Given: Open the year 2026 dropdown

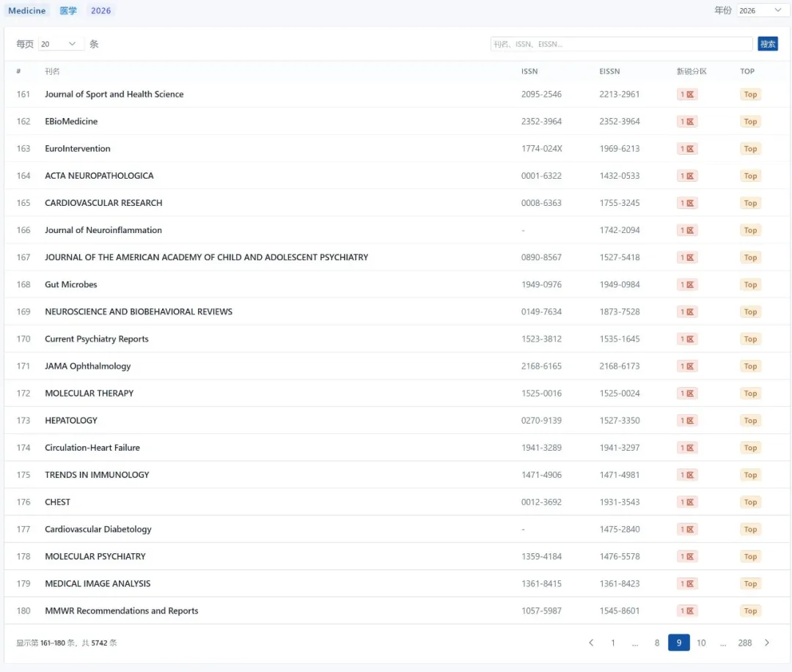Looking at the screenshot, I should (x=760, y=10).
